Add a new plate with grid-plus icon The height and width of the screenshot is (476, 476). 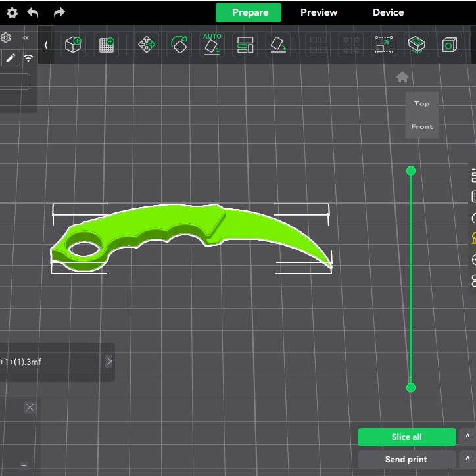tap(107, 45)
